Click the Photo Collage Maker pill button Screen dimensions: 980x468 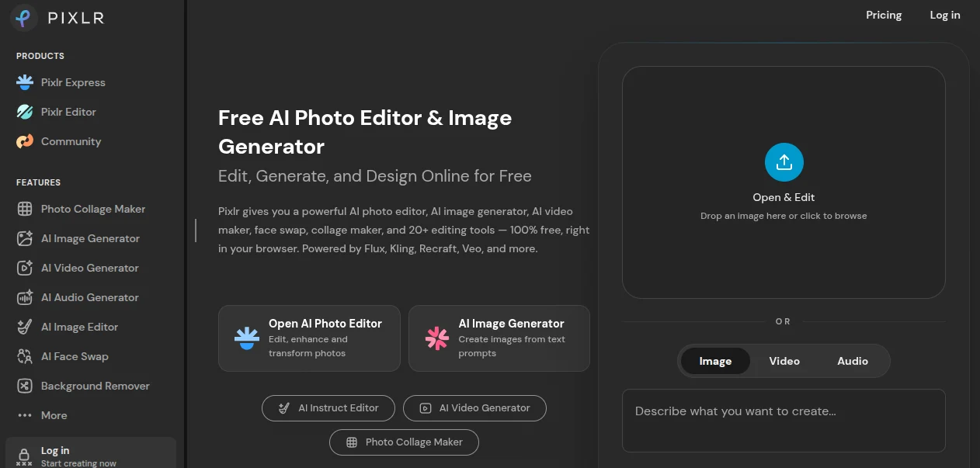(404, 442)
